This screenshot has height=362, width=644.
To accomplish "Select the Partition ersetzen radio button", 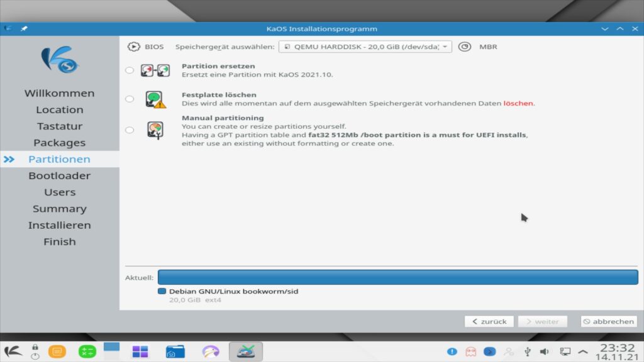I will point(130,70).
